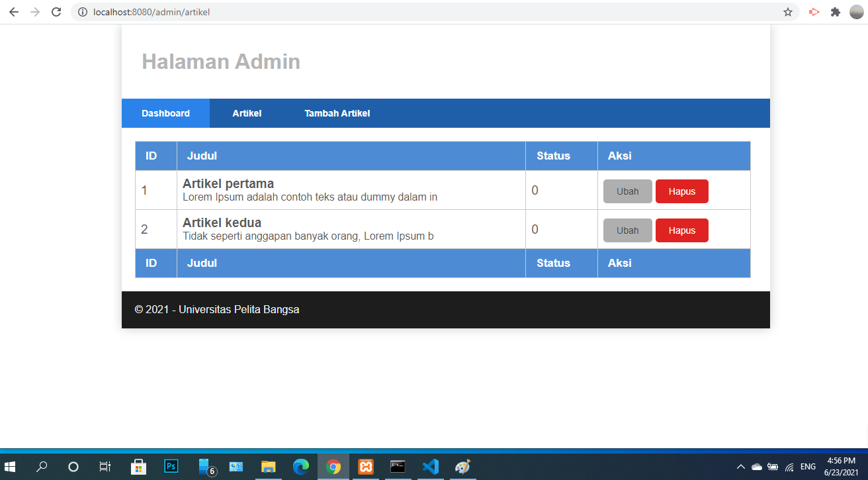Click the reload page icon in Chrome
Image resolution: width=868 pixels, height=480 pixels.
tap(56, 11)
